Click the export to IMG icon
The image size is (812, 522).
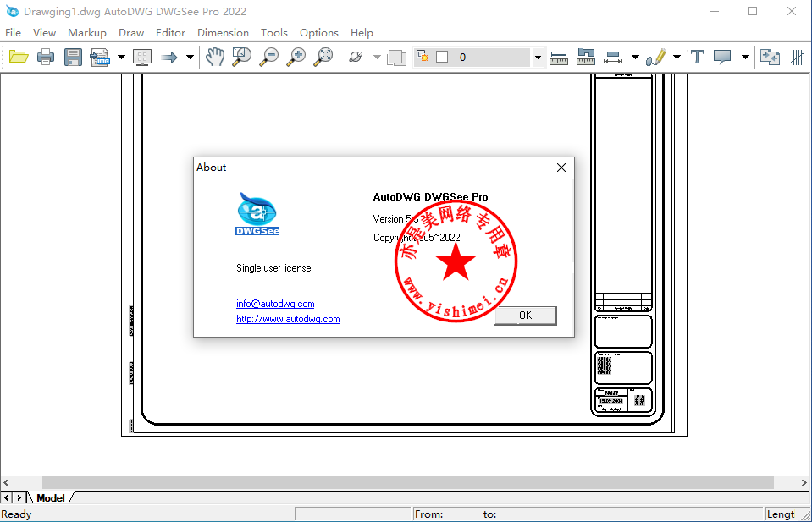[100, 57]
